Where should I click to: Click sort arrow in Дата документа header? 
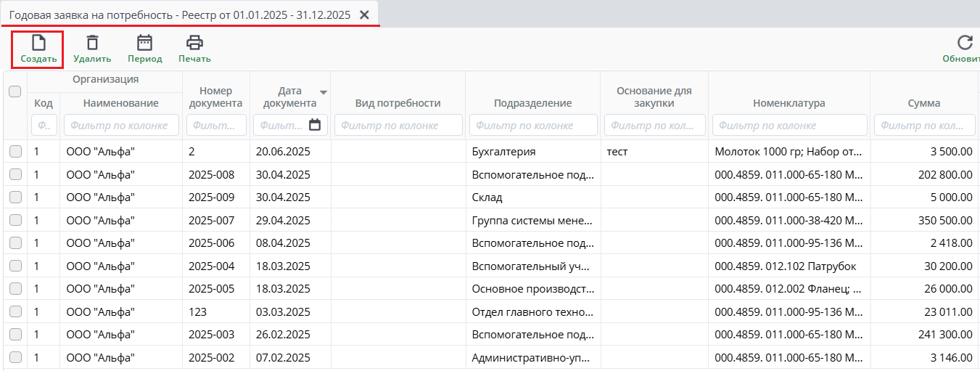click(x=324, y=92)
